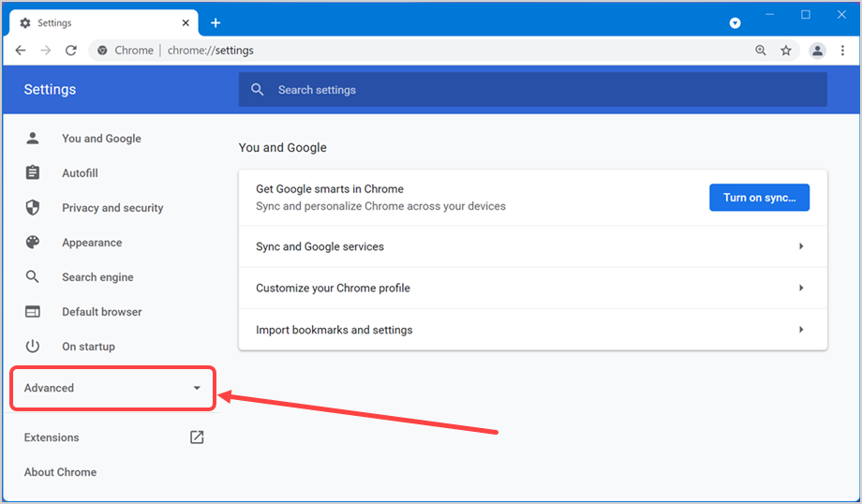Viewport: 862px width, 504px height.
Task: Click the Settings tab gear icon
Action: pyautogui.click(x=25, y=23)
